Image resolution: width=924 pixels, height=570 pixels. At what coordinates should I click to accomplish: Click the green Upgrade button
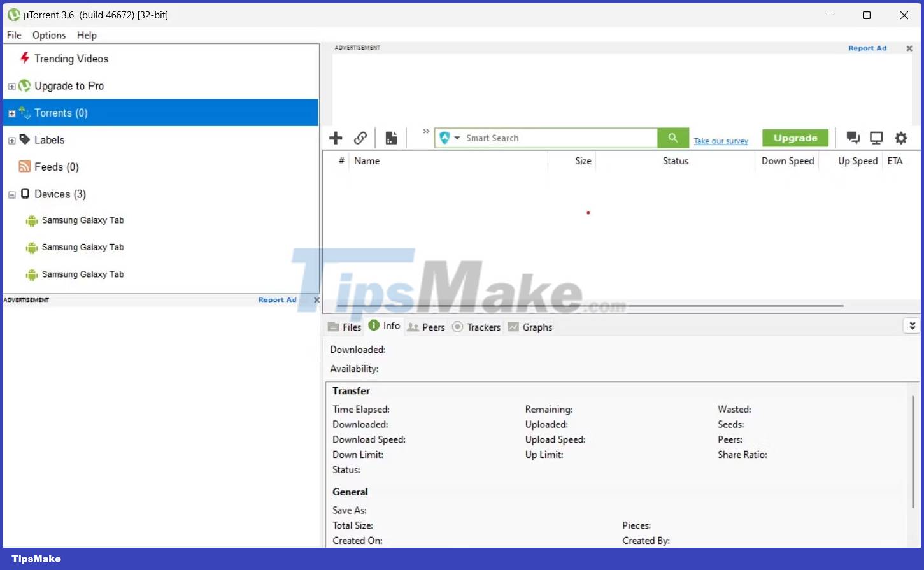(x=795, y=138)
